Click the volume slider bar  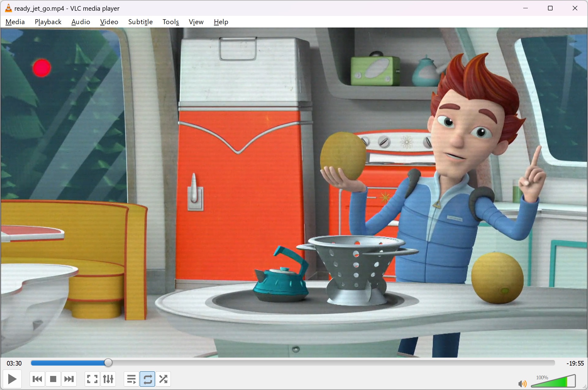pyautogui.click(x=553, y=382)
